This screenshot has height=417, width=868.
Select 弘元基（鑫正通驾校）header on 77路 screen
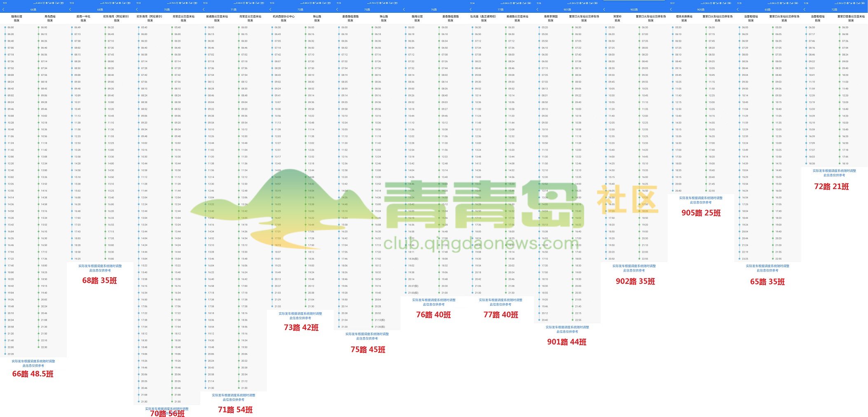pos(484,19)
